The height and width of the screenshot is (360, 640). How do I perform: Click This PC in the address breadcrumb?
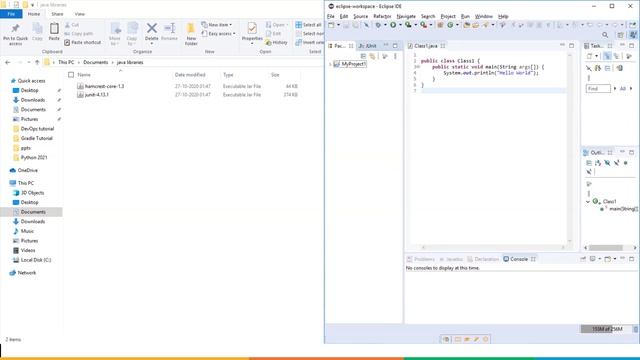click(66, 62)
